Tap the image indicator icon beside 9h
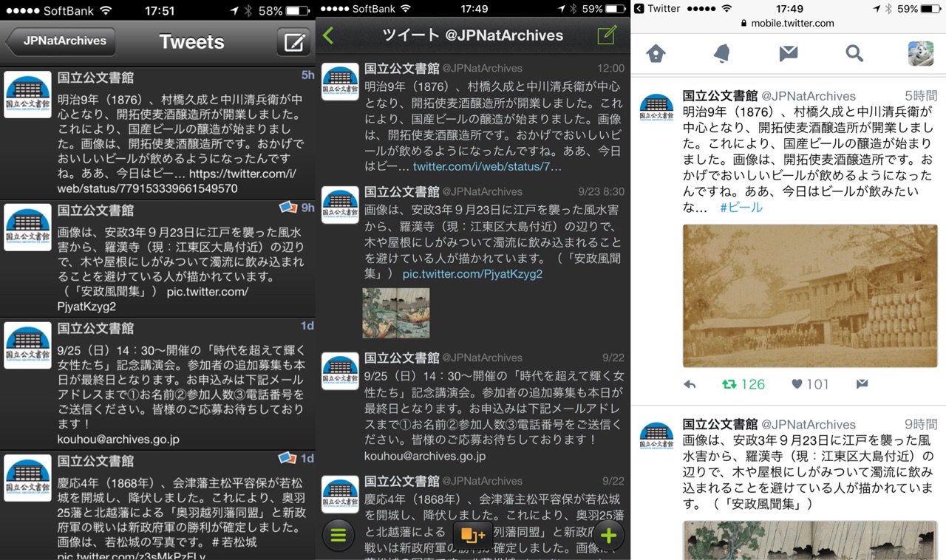The width and height of the screenshot is (946, 560). tap(287, 208)
